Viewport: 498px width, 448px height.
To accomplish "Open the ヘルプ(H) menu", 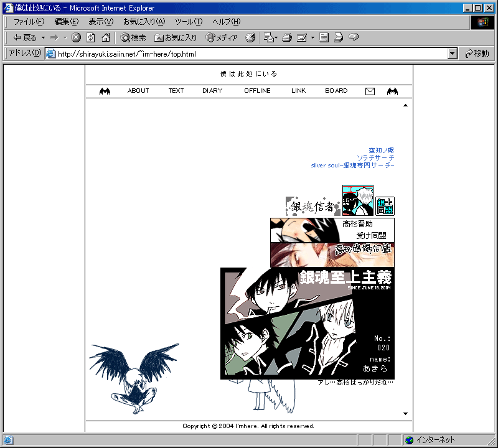I will tap(227, 22).
